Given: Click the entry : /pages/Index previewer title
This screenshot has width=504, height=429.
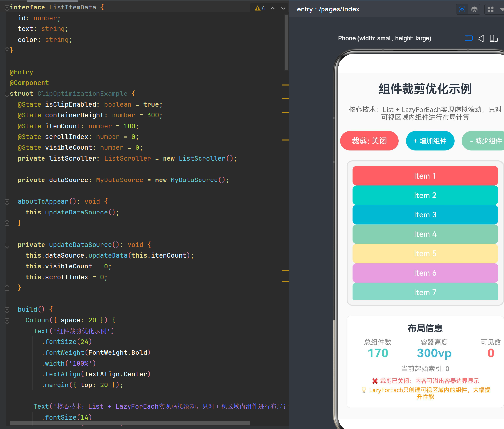Looking at the screenshot, I should coord(328,9).
